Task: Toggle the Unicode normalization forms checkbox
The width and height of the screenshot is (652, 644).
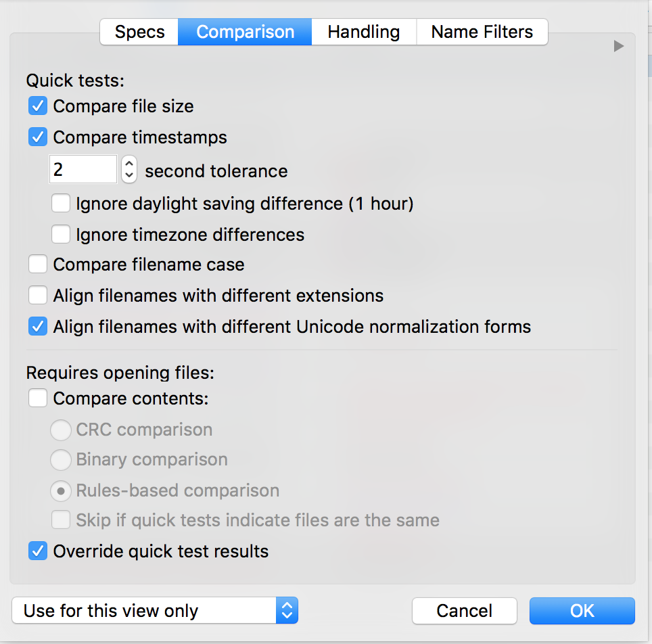Action: point(38,327)
